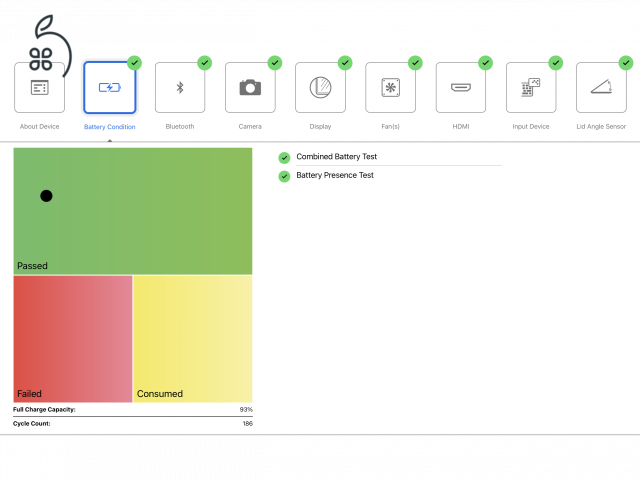The image size is (640, 480).
Task: Click the Bluetooth green check badge
Action: [x=204, y=63]
